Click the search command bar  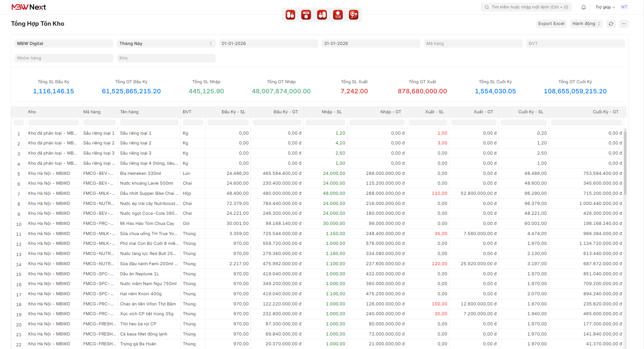(526, 7)
